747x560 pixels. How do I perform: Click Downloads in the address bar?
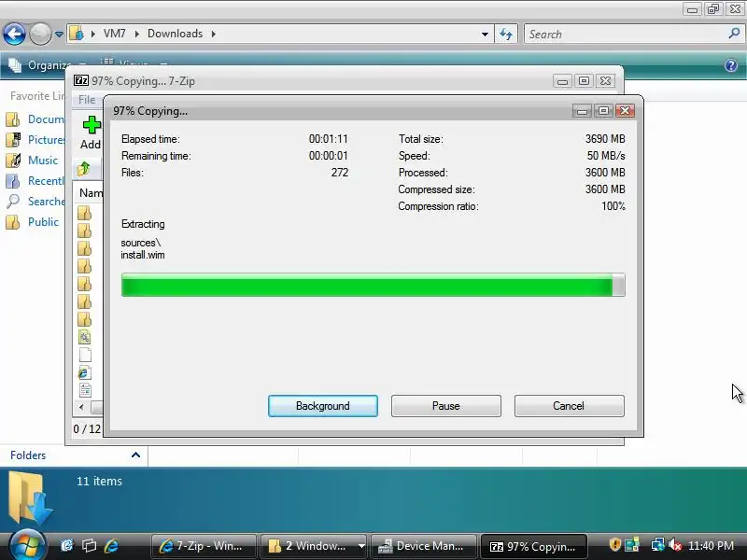point(175,34)
